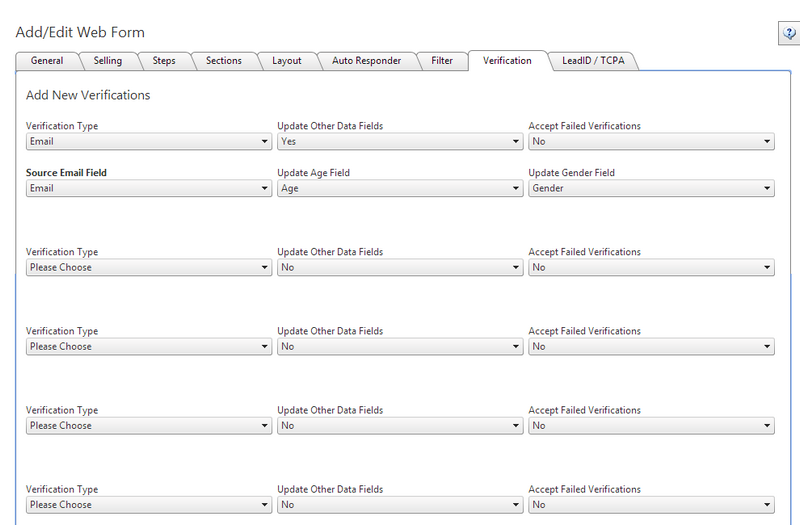This screenshot has height=525, width=800.
Task: Open the last Verification Type dropdown
Action: tap(148, 505)
